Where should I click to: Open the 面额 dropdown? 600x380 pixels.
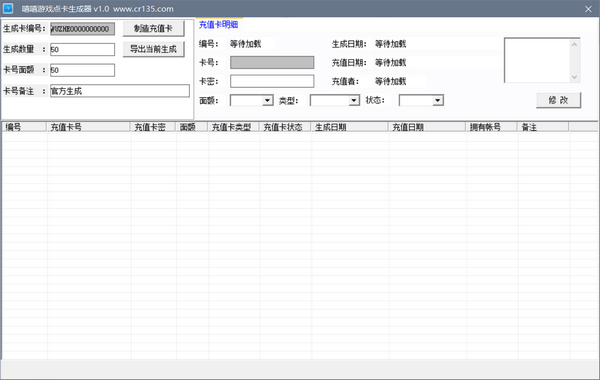point(251,100)
